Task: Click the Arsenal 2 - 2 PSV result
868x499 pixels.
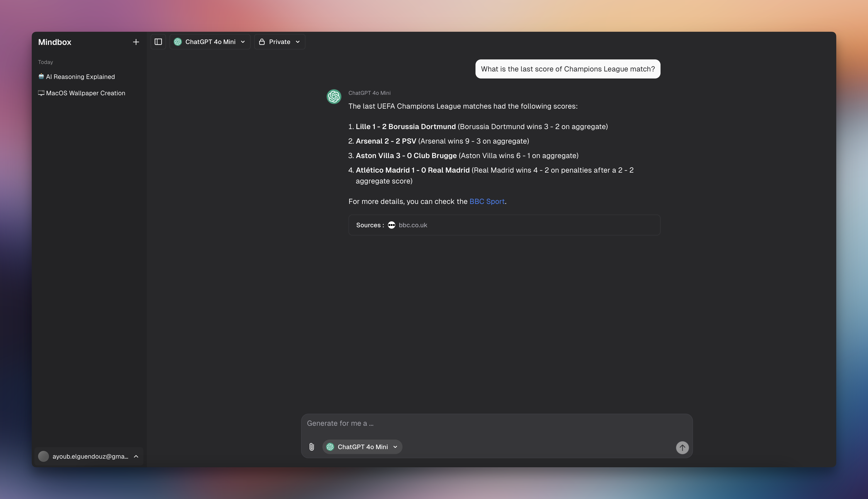Action: click(x=386, y=141)
